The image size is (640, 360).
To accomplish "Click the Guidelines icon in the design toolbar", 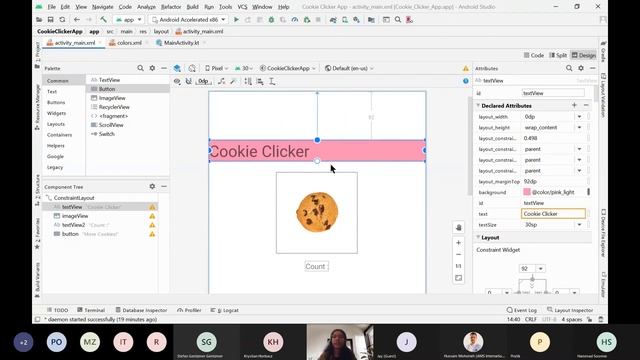I will point(272,81).
